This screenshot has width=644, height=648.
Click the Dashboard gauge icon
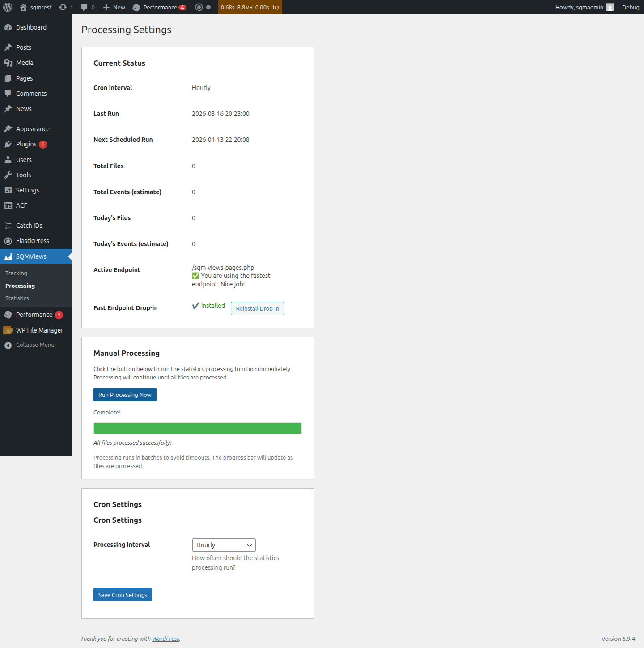coord(8,27)
